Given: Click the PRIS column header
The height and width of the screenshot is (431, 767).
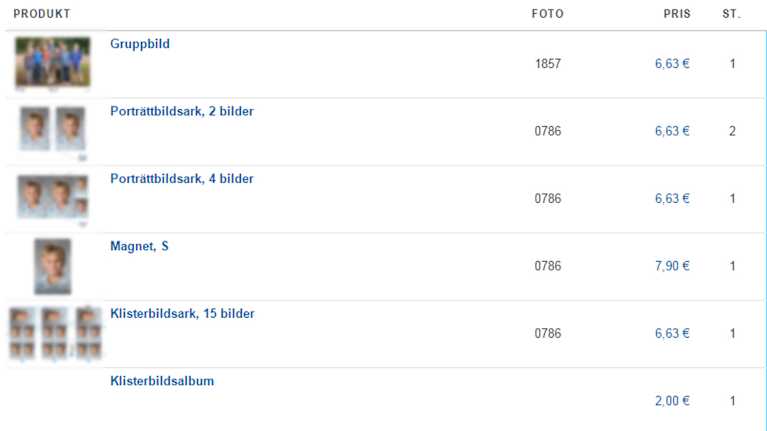Looking at the screenshot, I should point(677,14).
